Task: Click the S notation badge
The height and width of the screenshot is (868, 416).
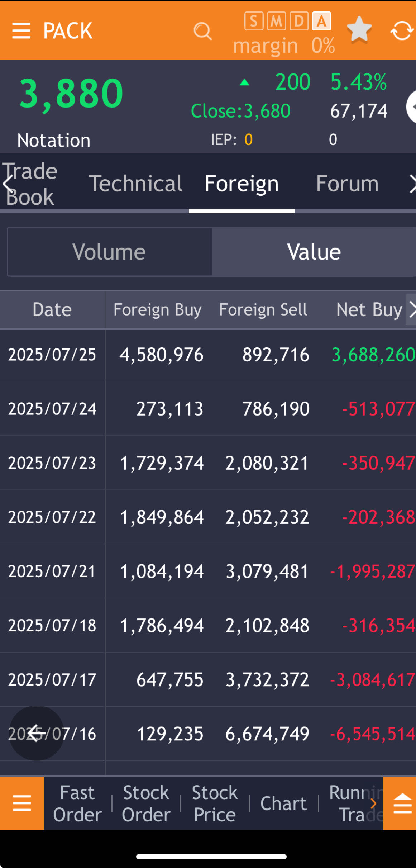Action: point(254,21)
